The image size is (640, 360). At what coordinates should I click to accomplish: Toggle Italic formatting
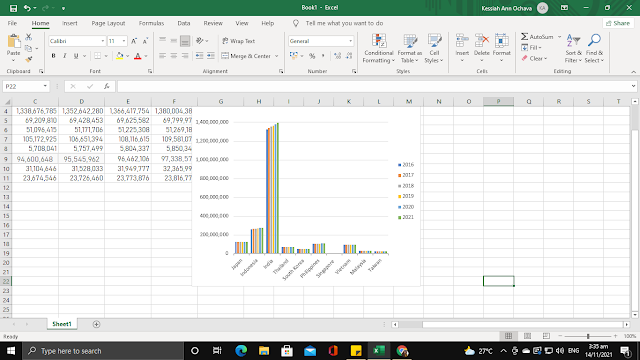[64, 56]
